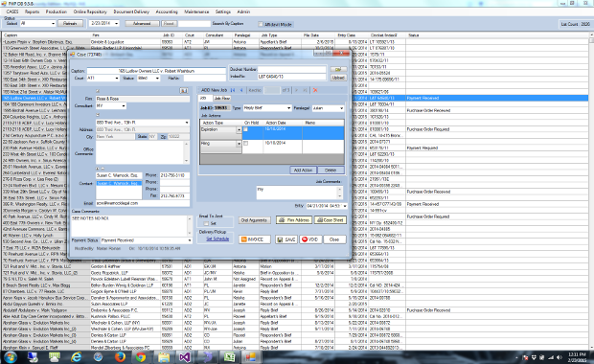This screenshot has width=594, height=364.
Task: Toggle the small checkbox above the Firm field
Action: tap(98, 91)
